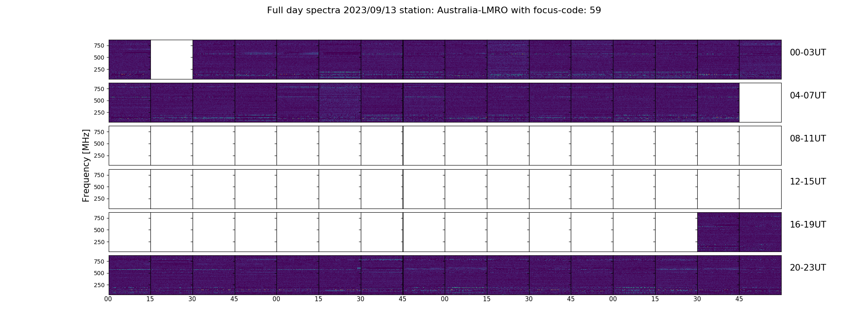Click the 750 tick of the 16-19UT row
The height and width of the screenshot is (331, 868).
click(x=99, y=218)
